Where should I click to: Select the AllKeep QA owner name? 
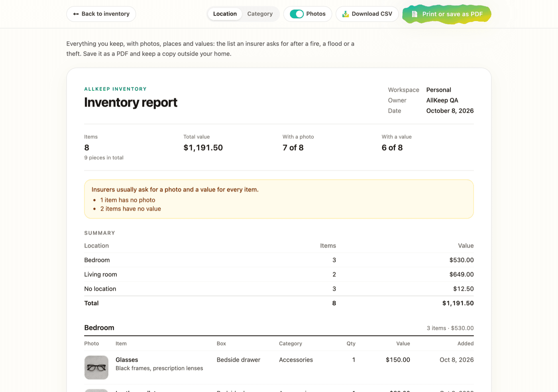pyautogui.click(x=442, y=100)
